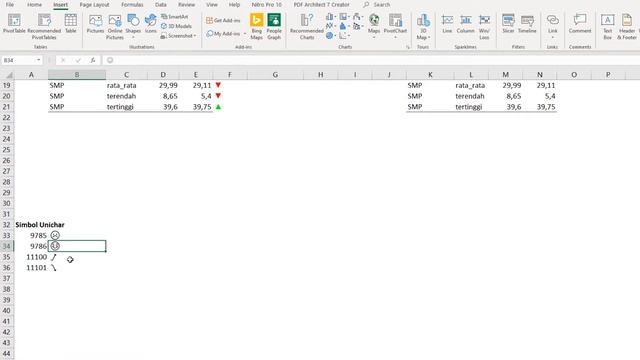Image resolution: width=640 pixels, height=360 pixels.
Task: Open Recommended PivotTables
Action: point(44,26)
